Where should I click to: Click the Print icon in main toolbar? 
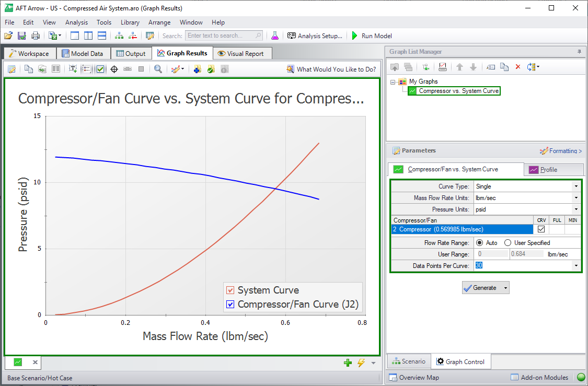(x=35, y=36)
